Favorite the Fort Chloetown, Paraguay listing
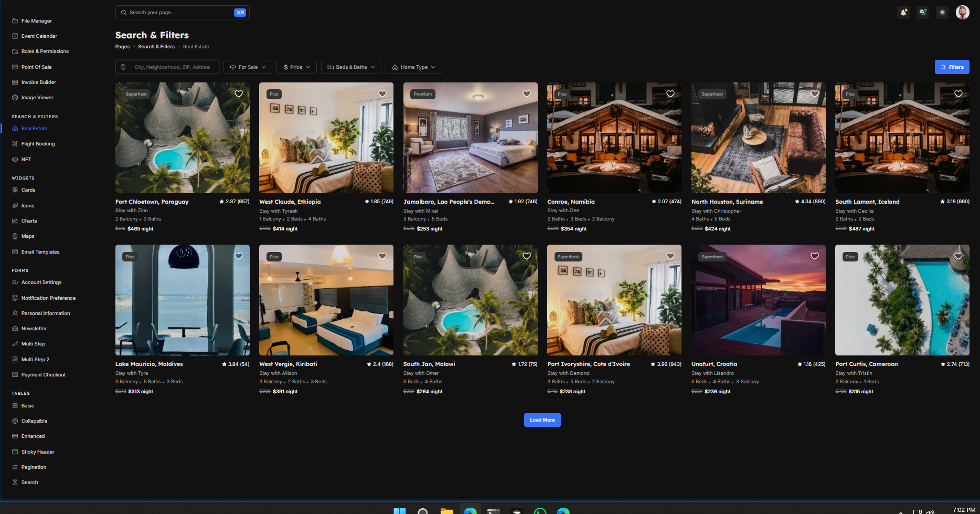The height and width of the screenshot is (514, 980). click(x=239, y=93)
